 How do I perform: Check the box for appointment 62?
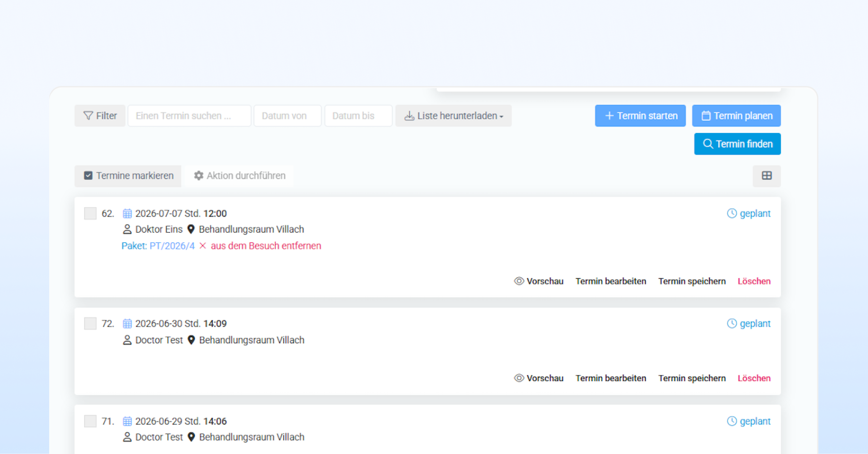tap(90, 213)
